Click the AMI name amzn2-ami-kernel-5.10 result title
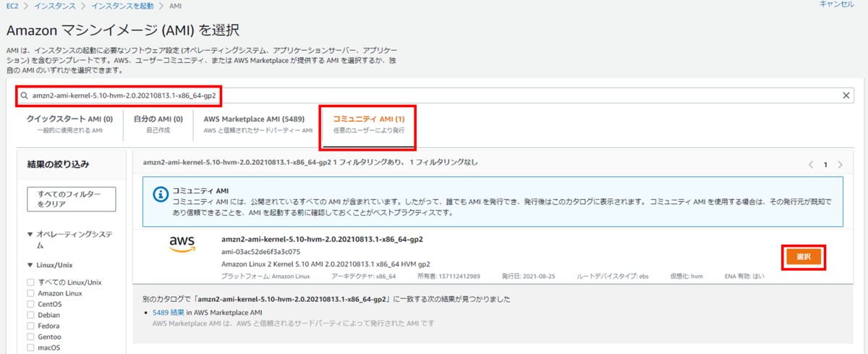This screenshot has height=354, width=868. tap(322, 239)
